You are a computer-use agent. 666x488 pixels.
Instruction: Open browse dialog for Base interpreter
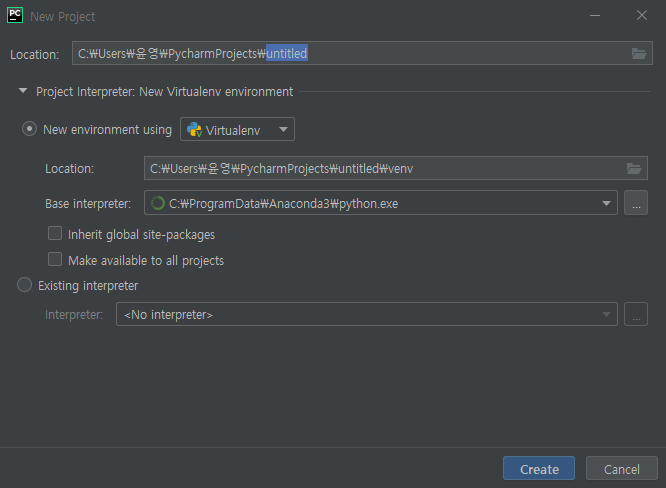pos(636,203)
